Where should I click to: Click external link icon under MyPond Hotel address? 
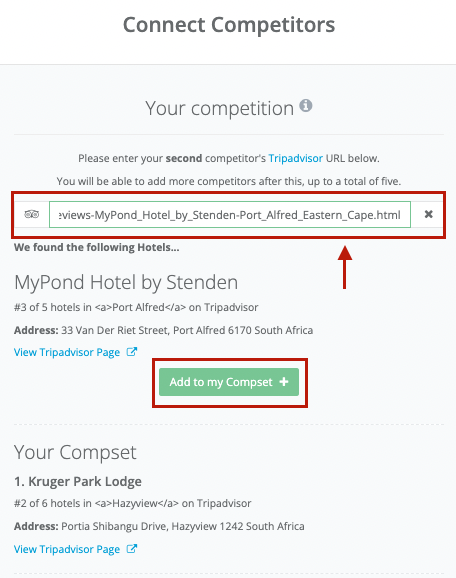coord(132,352)
